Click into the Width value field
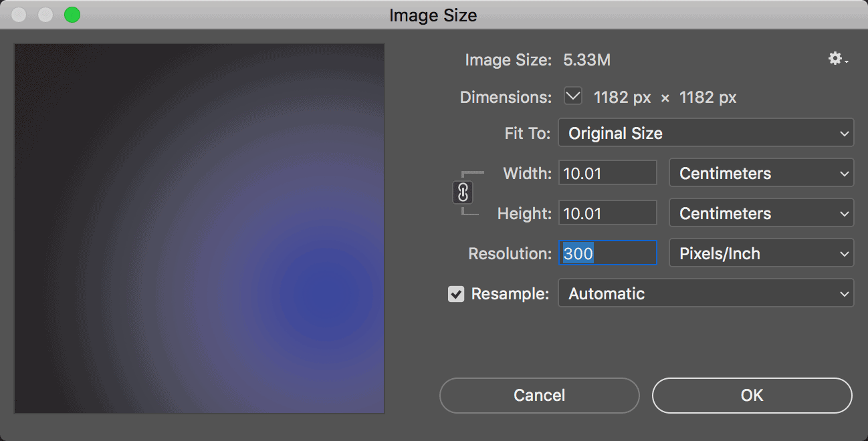The width and height of the screenshot is (868, 441). 607,173
